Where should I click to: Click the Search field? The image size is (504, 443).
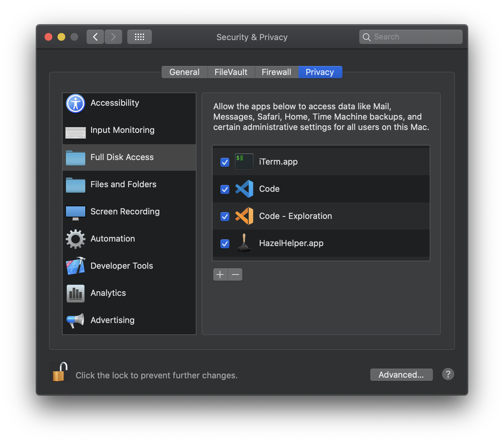tap(410, 37)
